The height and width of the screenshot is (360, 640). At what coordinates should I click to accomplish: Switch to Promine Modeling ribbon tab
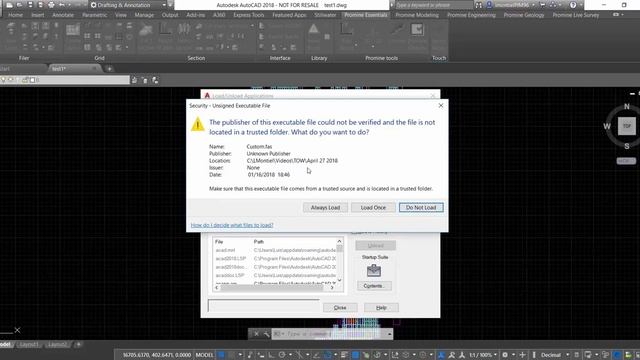click(417, 15)
